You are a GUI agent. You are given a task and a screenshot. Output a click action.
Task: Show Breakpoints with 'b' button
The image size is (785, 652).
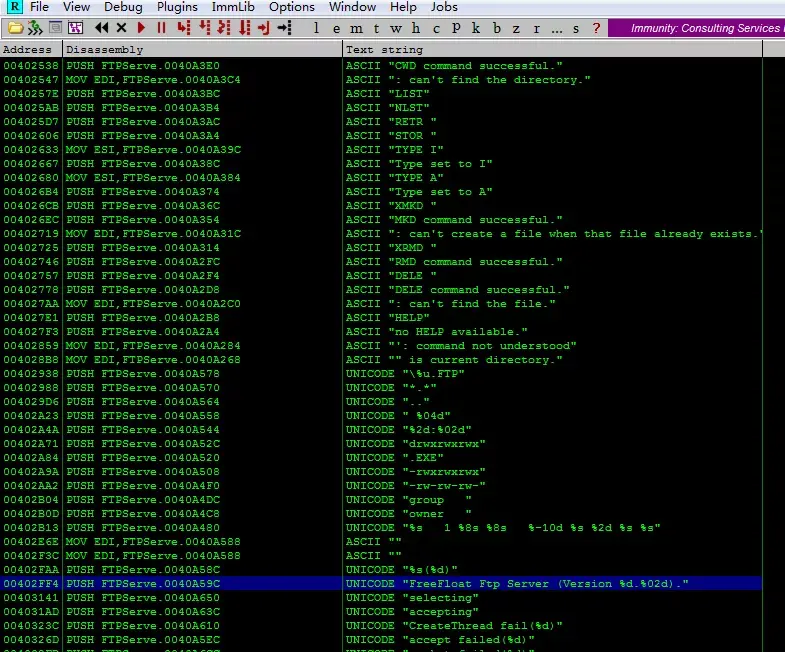click(x=497, y=28)
